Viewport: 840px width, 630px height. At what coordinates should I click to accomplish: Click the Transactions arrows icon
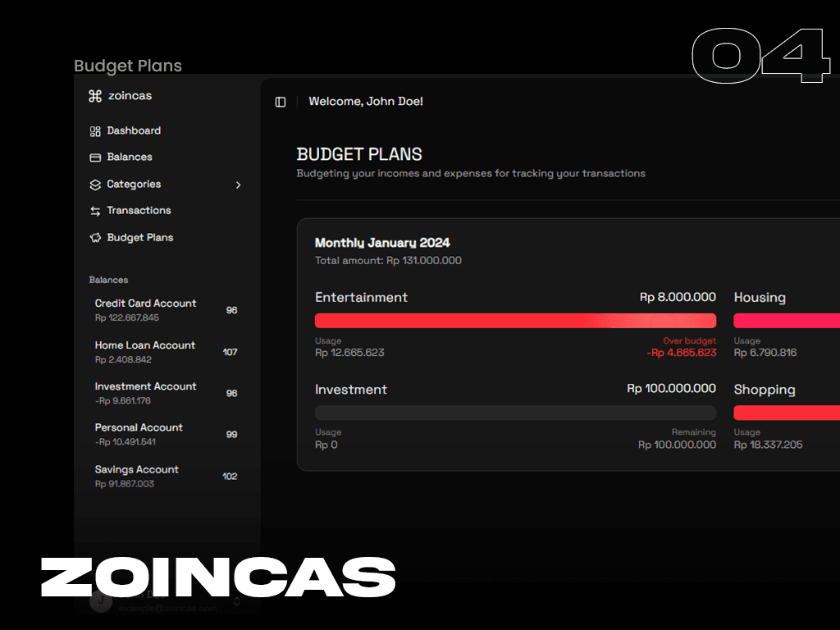tap(95, 211)
